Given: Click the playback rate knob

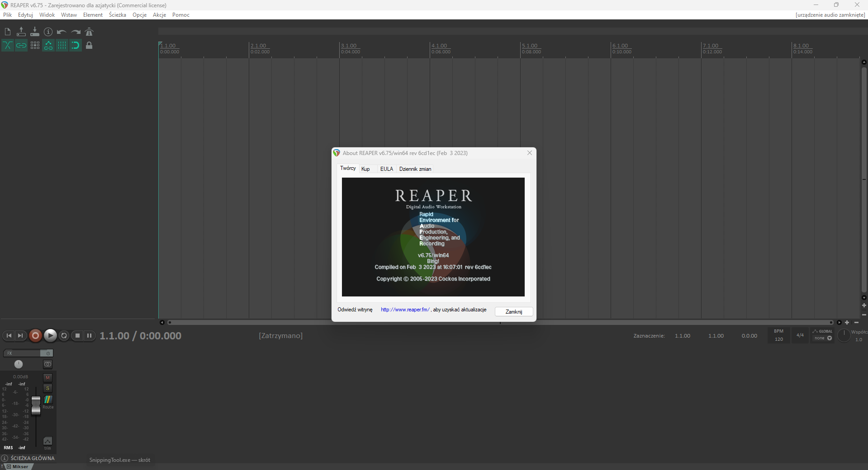Looking at the screenshot, I should pyautogui.click(x=844, y=335).
